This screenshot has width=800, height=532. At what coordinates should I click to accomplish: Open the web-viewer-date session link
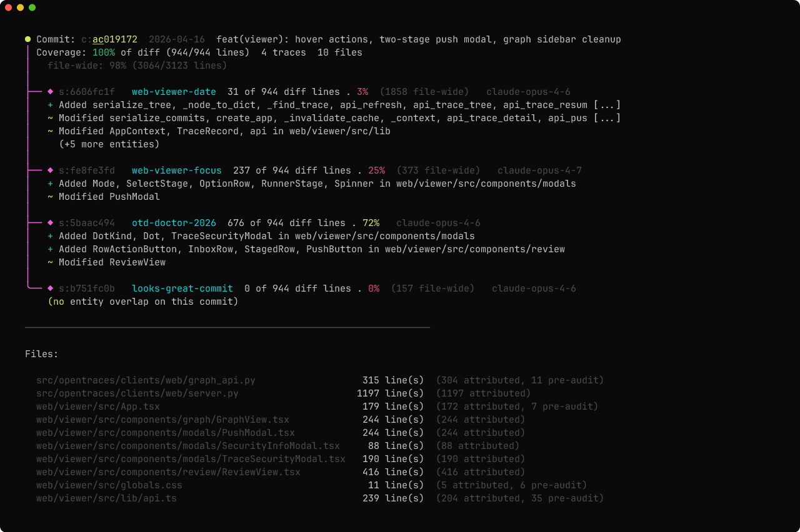point(174,91)
